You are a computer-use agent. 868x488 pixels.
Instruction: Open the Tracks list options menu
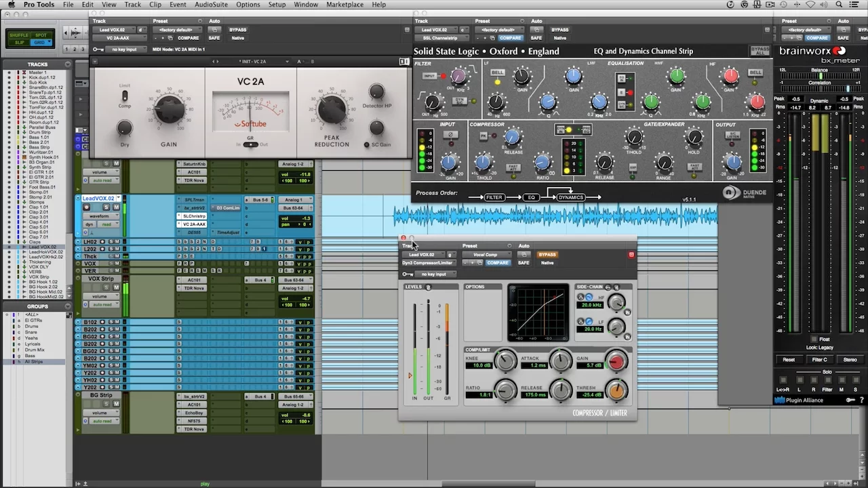pyautogui.click(x=68, y=64)
